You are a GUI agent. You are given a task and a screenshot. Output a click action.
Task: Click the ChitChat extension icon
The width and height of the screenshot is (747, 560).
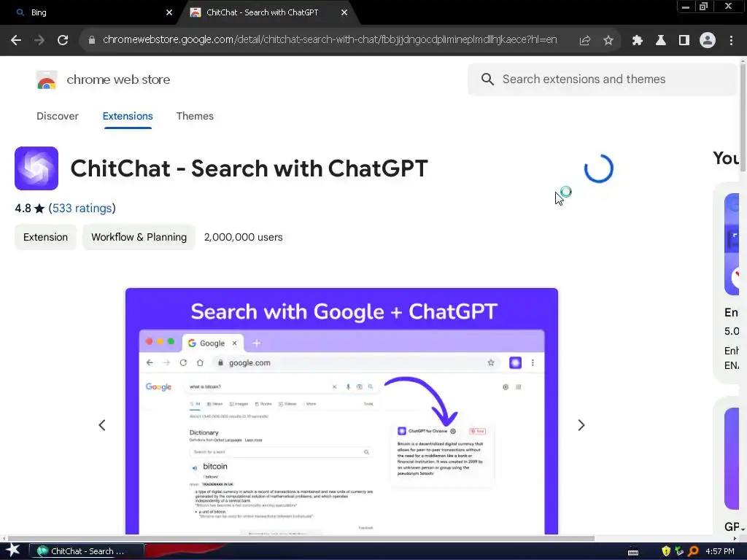point(36,168)
